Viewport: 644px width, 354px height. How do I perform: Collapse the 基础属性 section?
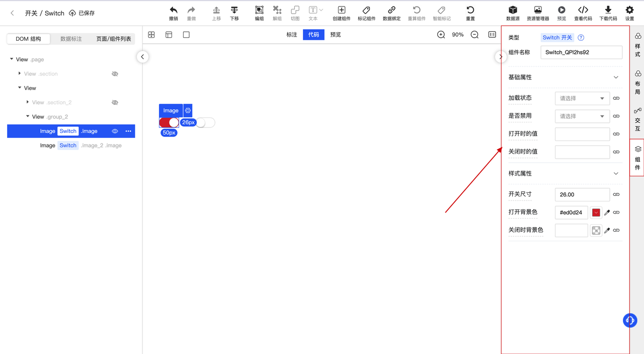pyautogui.click(x=616, y=77)
